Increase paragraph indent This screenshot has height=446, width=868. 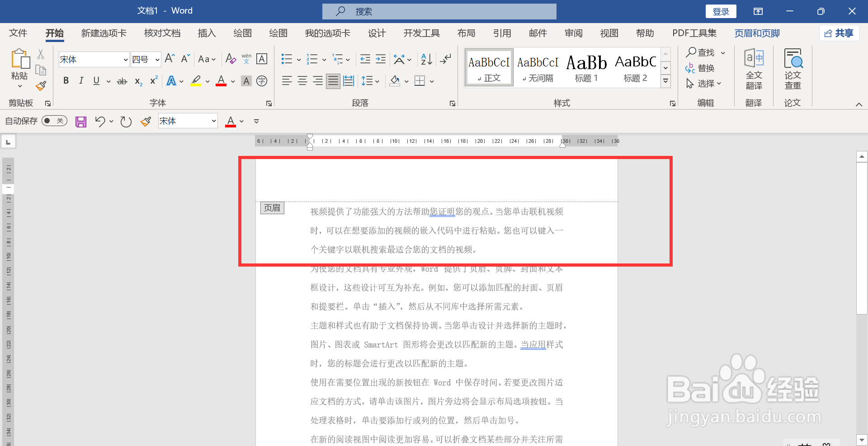pos(381,59)
